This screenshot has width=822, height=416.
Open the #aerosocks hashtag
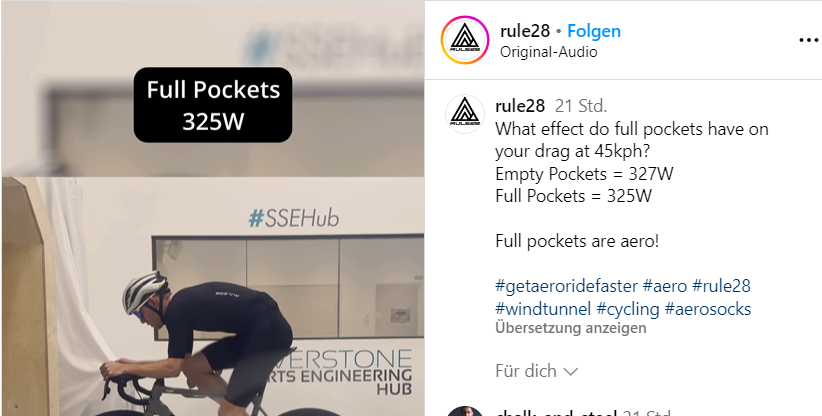[x=708, y=309]
